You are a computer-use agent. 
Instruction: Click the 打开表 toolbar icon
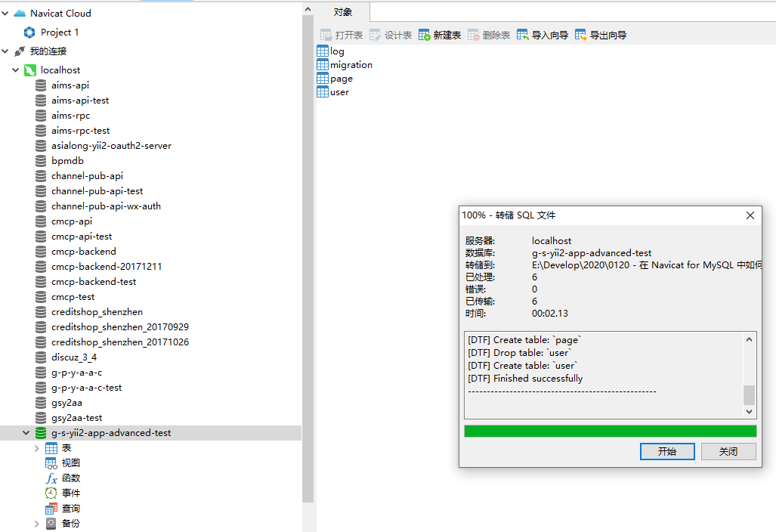click(326, 35)
